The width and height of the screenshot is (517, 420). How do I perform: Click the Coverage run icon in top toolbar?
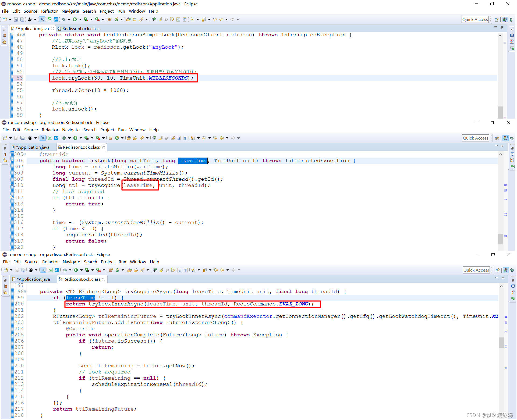coord(86,19)
